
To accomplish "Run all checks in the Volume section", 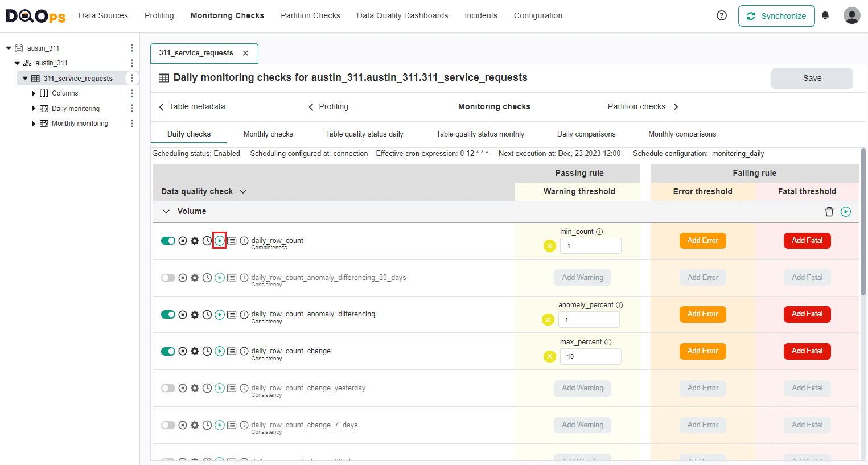I will (x=845, y=211).
